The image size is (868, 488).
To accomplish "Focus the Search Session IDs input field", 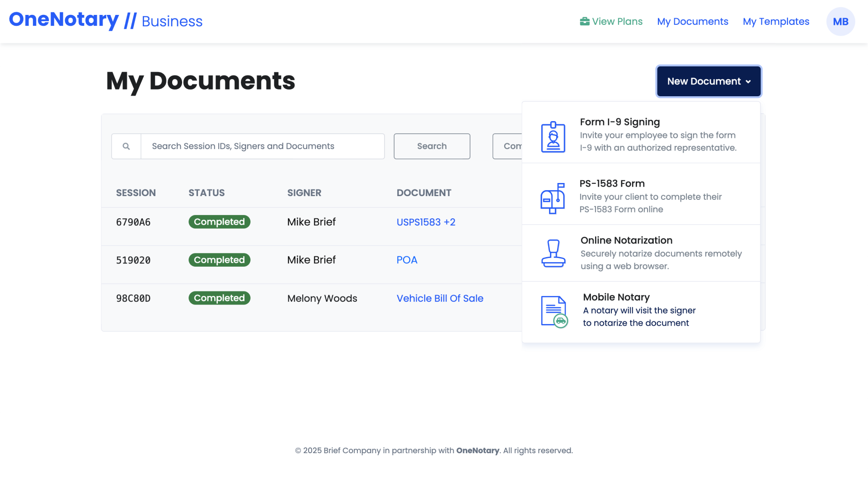I will coord(262,146).
